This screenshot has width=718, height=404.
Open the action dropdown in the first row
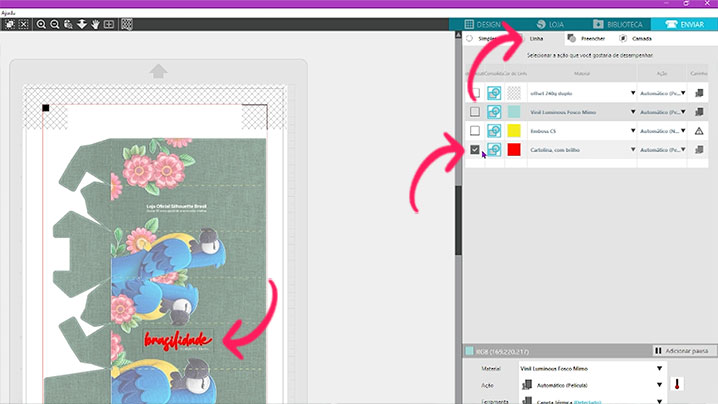[683, 93]
